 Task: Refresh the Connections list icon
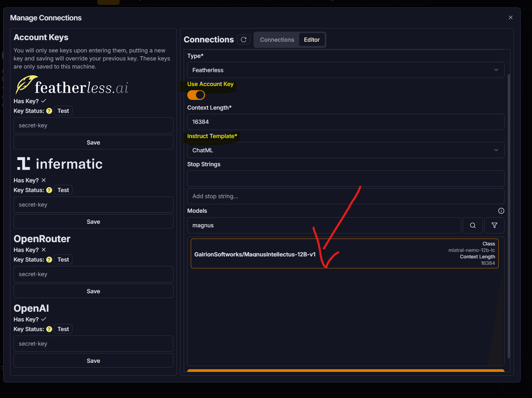coord(244,39)
